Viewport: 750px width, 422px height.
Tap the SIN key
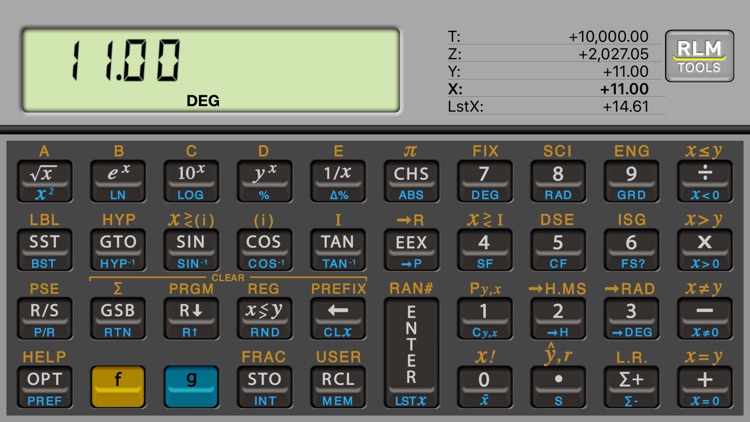point(191,250)
